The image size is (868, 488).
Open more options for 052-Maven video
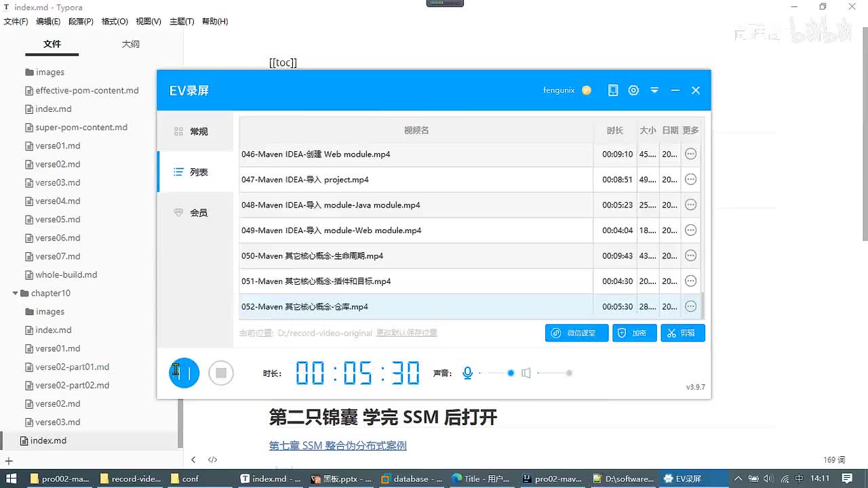690,306
